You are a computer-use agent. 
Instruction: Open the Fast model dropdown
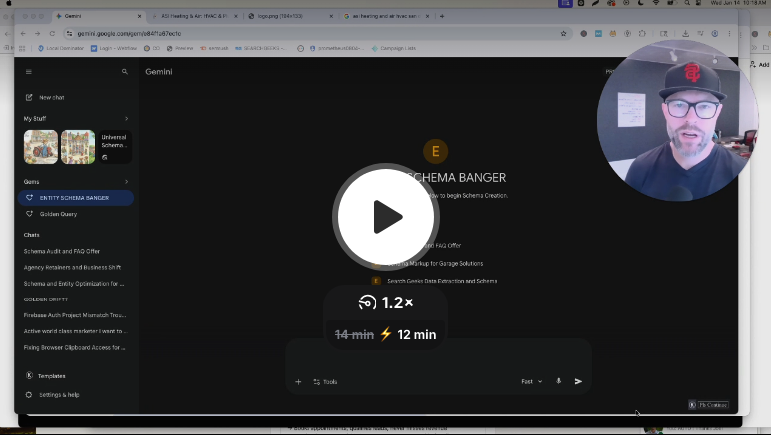point(532,381)
